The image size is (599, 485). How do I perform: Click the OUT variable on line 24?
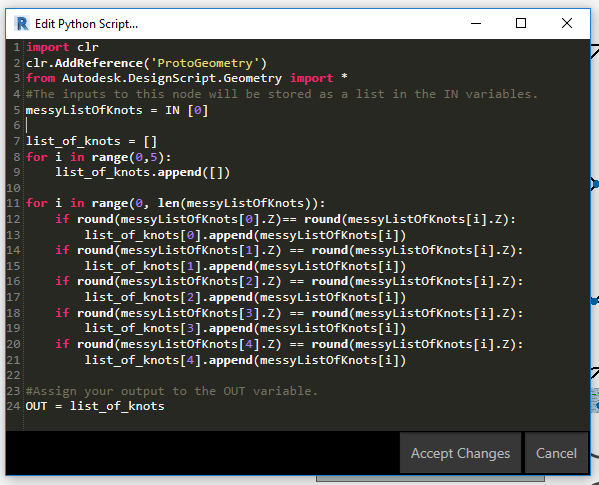tap(36, 406)
